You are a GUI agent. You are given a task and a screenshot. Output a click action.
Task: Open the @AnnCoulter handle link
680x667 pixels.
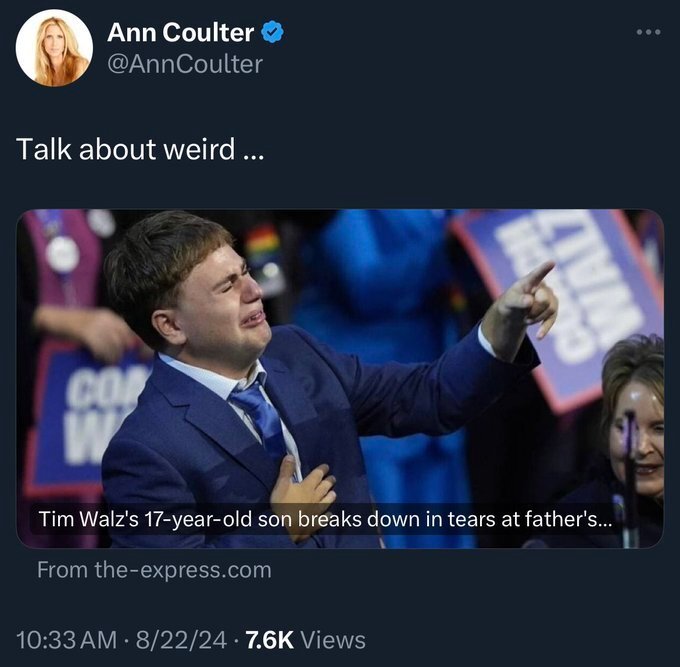(185, 64)
